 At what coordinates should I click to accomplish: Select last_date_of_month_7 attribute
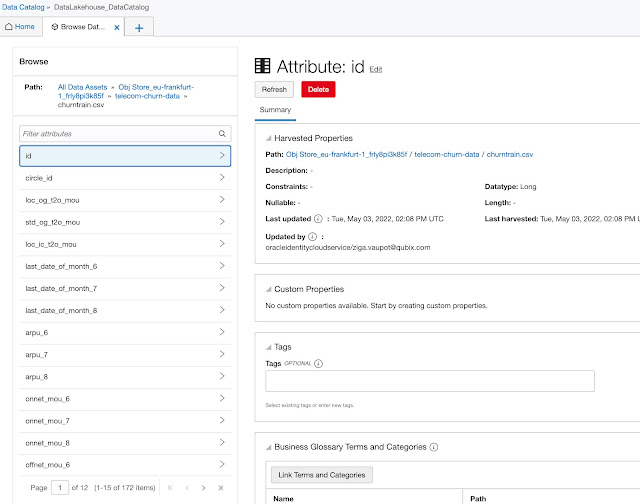click(125, 288)
